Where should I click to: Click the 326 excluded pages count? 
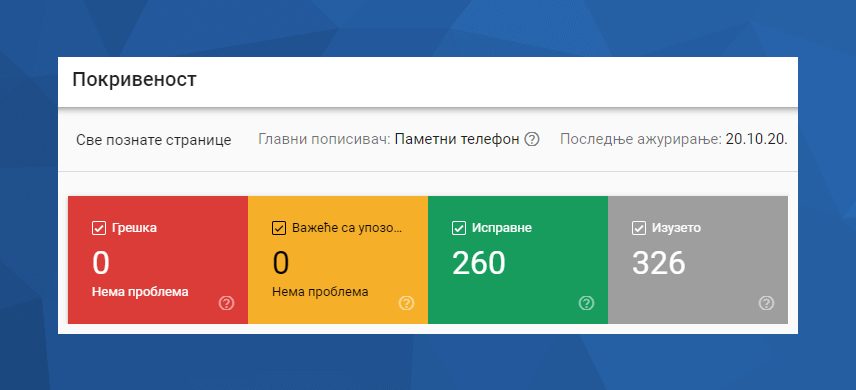click(659, 263)
